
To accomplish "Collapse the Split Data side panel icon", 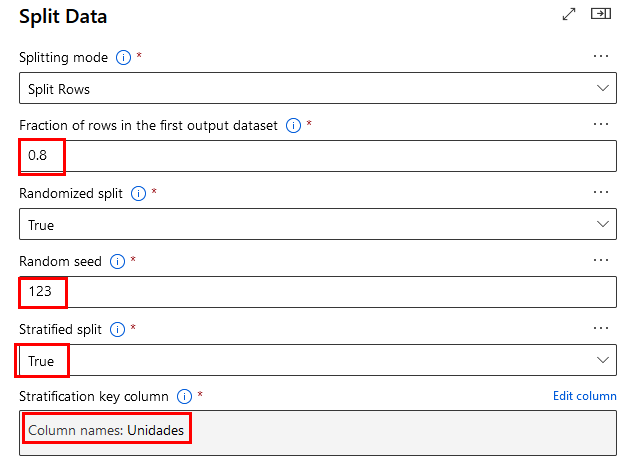I will [600, 14].
